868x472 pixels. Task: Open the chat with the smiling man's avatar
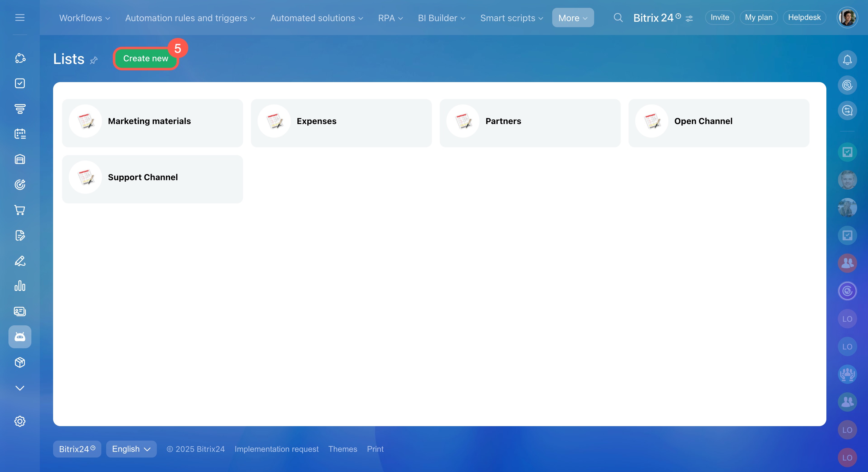(847, 180)
